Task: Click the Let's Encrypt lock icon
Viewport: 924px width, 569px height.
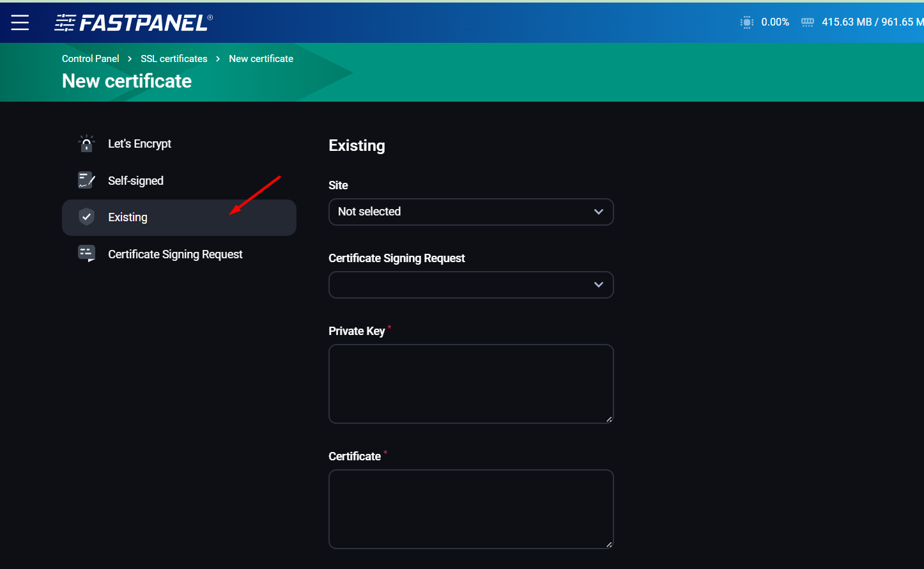Action: click(86, 144)
